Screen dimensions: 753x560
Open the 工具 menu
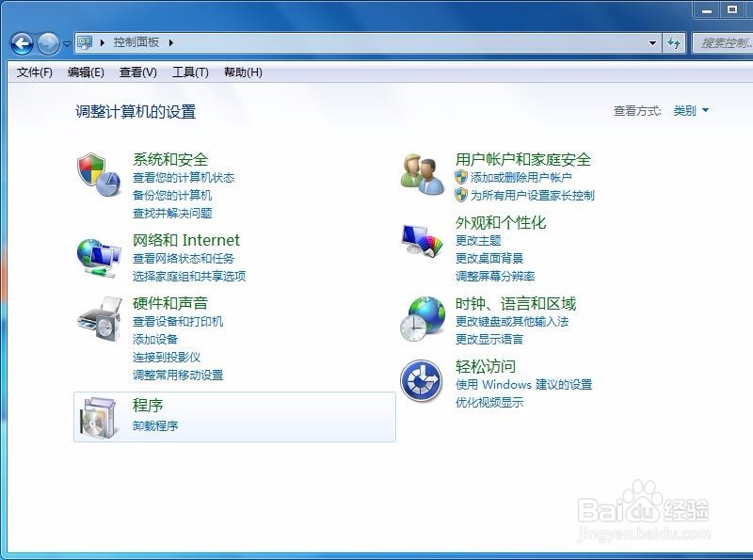click(x=188, y=72)
